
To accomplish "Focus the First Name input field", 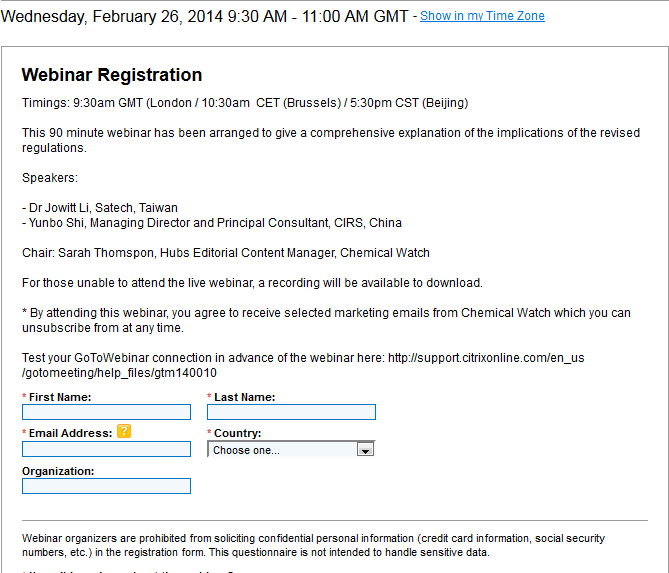I will pos(106,412).
